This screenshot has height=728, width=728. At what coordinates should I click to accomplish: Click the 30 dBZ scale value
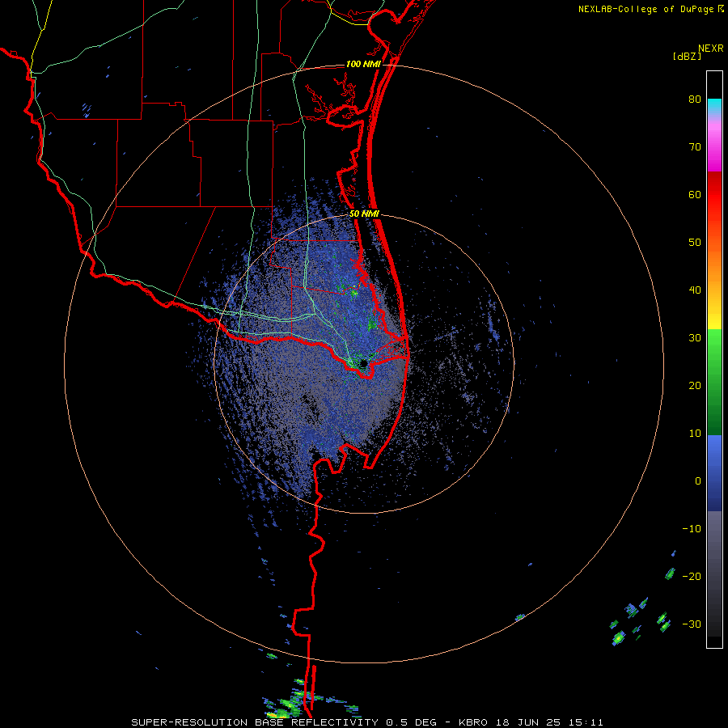click(695, 338)
